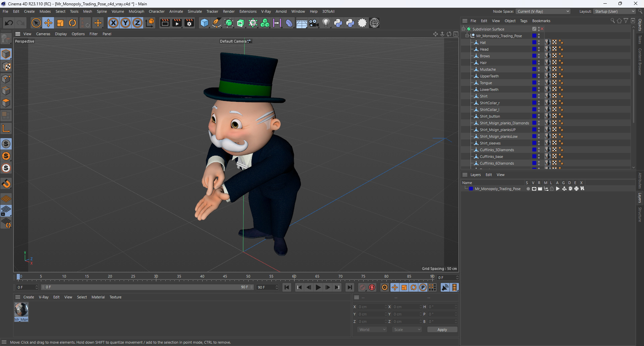The image size is (644, 346).
Task: Open the Scale mode dropdown
Action: 407,330
